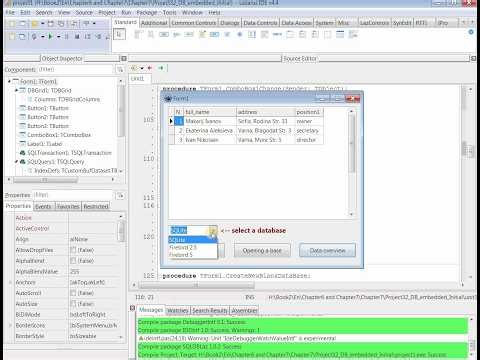Click the Compile package SQLDBLaz Success message
The image size is (480, 360).
tap(303, 347)
